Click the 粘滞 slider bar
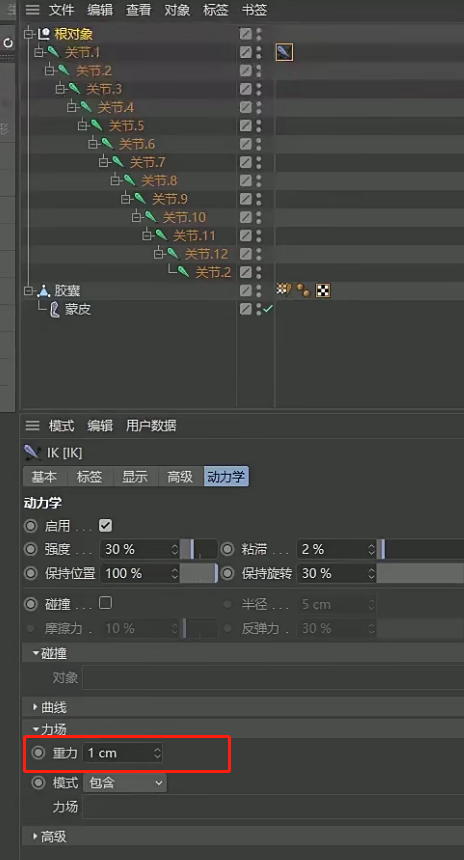The image size is (464, 860). click(420, 549)
